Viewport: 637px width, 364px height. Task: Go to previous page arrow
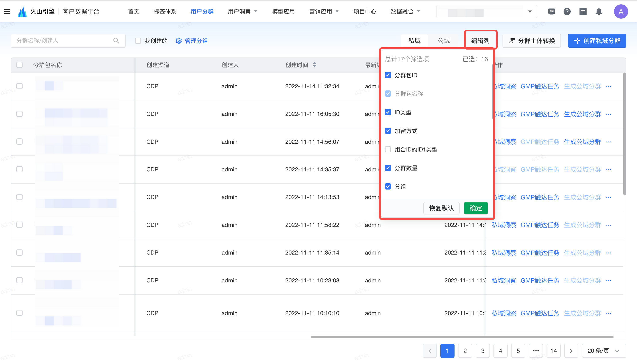tap(430, 351)
